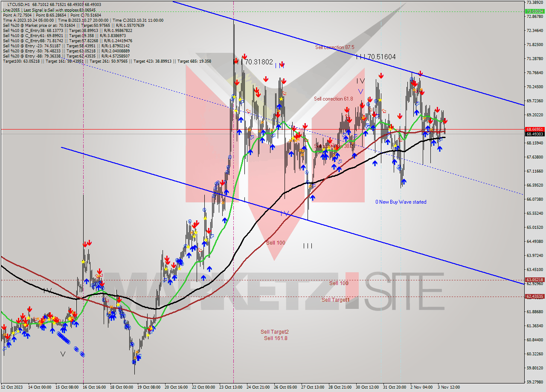546x392 pixels.
Task: Click 70.76640 on the price axis
Action: pyautogui.click(x=534, y=73)
